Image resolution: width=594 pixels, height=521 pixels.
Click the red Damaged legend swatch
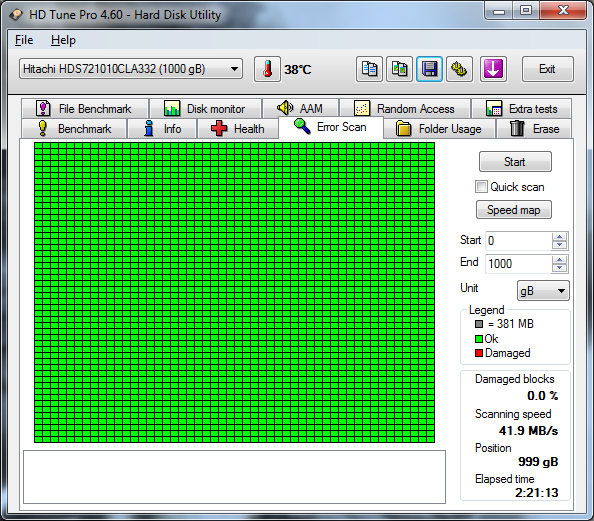tap(479, 353)
